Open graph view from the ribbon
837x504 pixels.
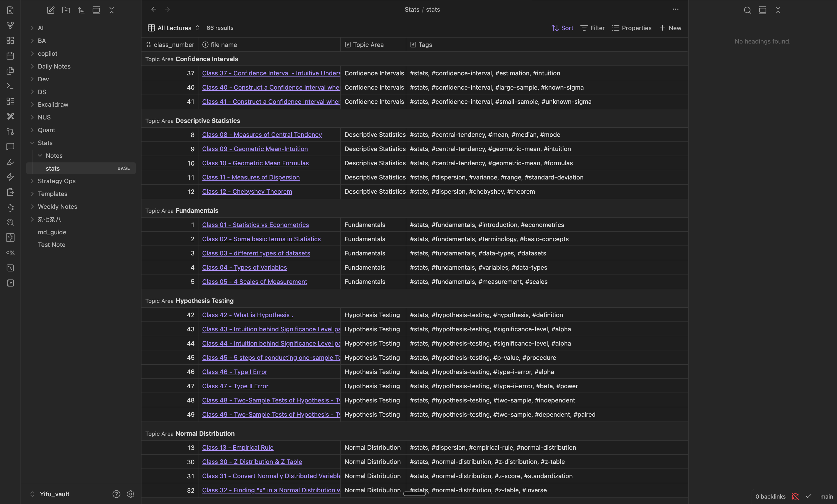[x=10, y=25]
